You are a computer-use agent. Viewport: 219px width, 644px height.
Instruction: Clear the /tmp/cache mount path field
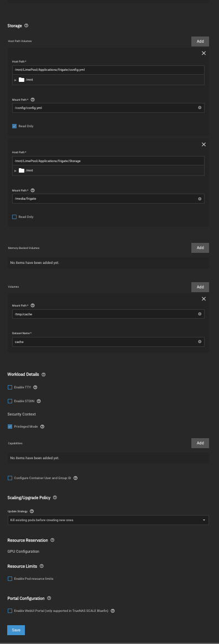point(200,314)
